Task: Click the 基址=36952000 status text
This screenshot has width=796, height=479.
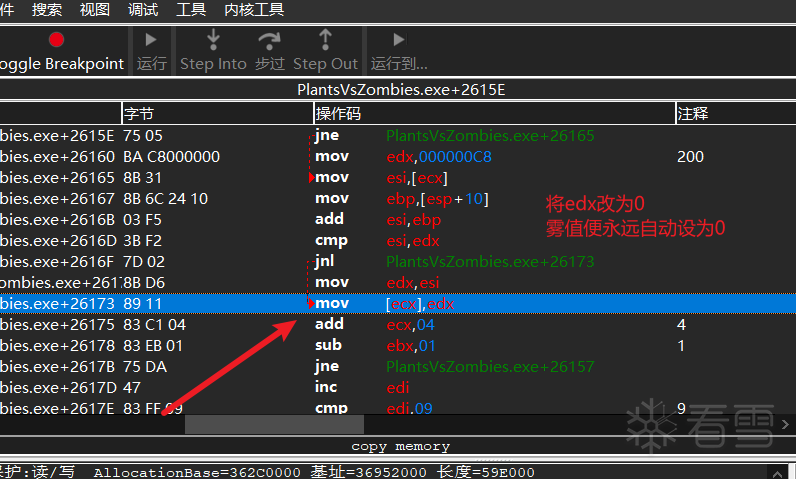Action: [x=369, y=472]
